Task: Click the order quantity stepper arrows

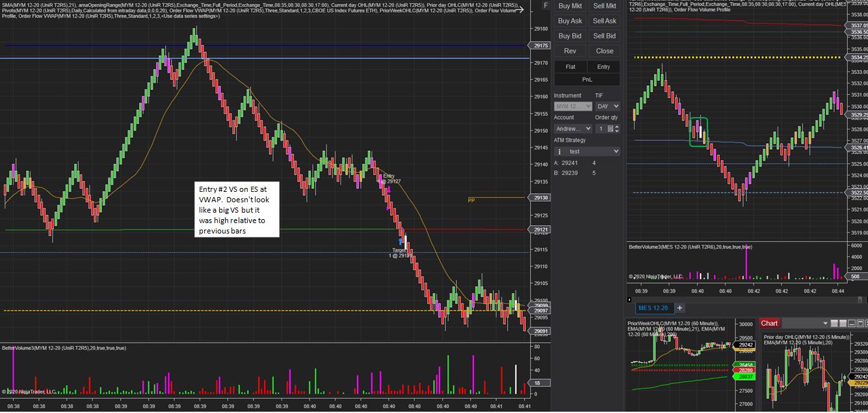Action: 617,129
